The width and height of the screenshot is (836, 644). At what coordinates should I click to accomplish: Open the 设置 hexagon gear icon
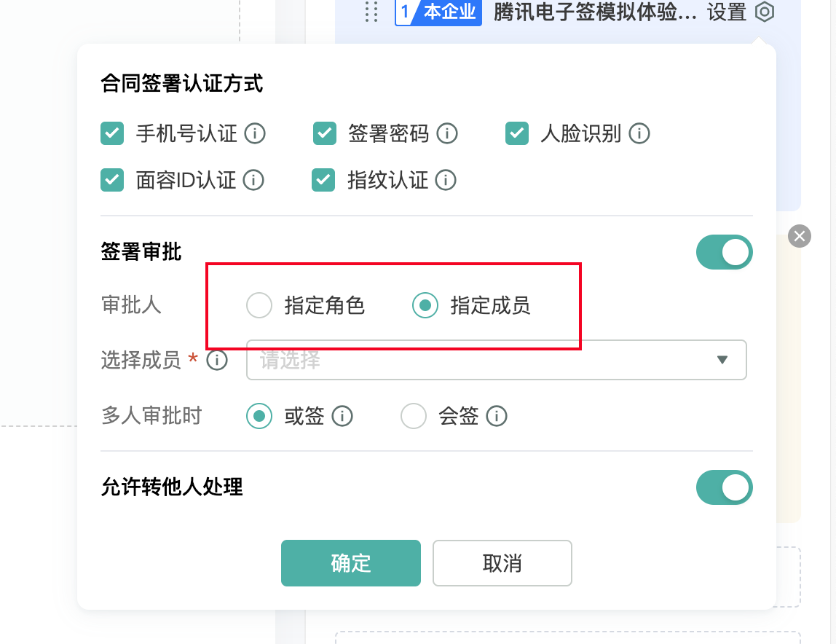point(765,12)
